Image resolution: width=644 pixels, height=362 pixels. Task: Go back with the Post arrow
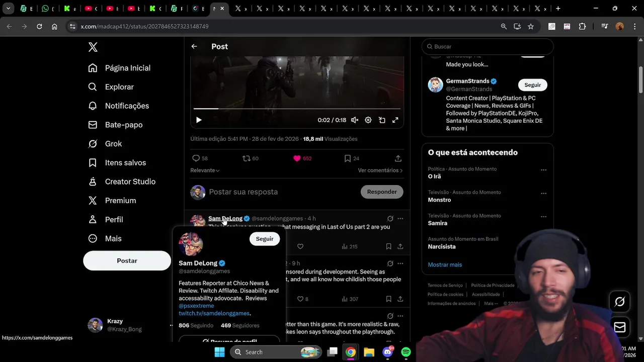point(194,46)
